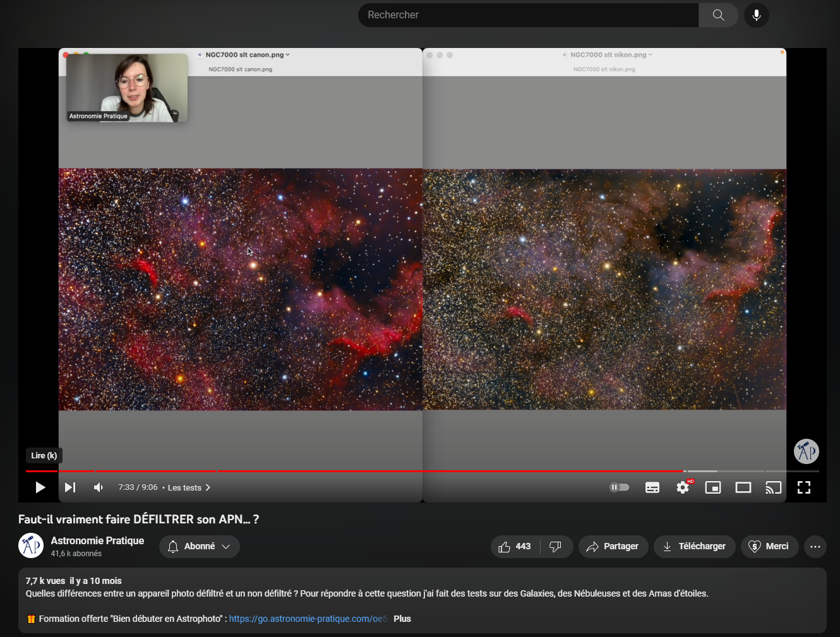Mute the video volume
The width and height of the screenshot is (840, 637).
click(99, 487)
